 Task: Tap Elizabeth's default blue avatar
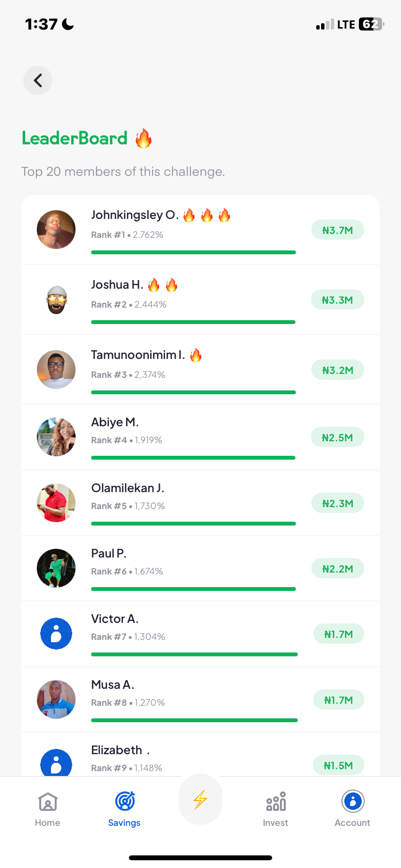point(56,763)
